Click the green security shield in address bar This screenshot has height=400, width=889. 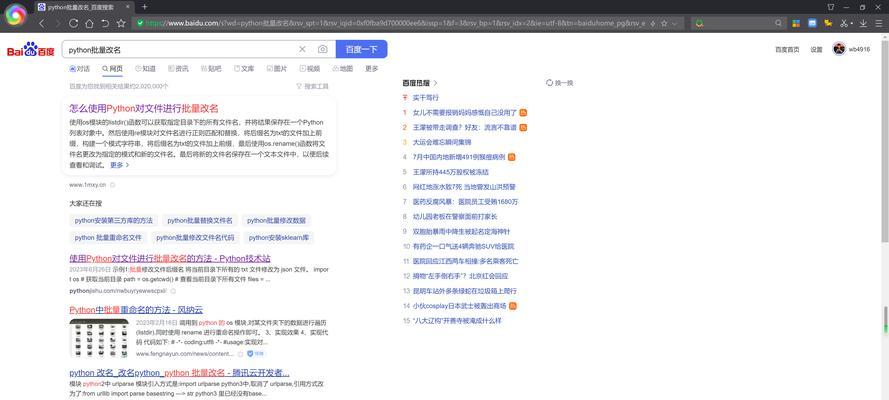(139, 23)
